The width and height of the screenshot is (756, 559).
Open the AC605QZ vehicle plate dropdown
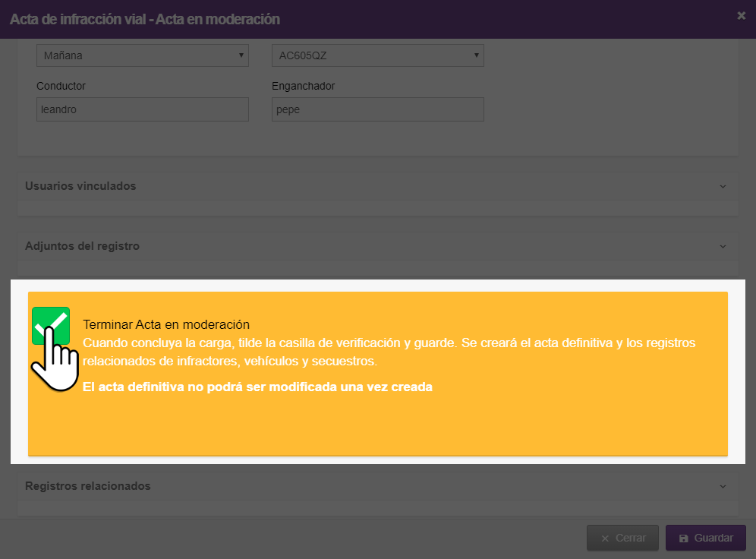click(378, 55)
